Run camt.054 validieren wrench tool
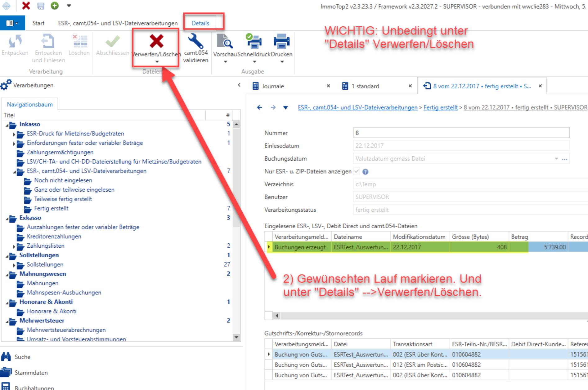Screen dimensions: 588x390 coord(195,41)
